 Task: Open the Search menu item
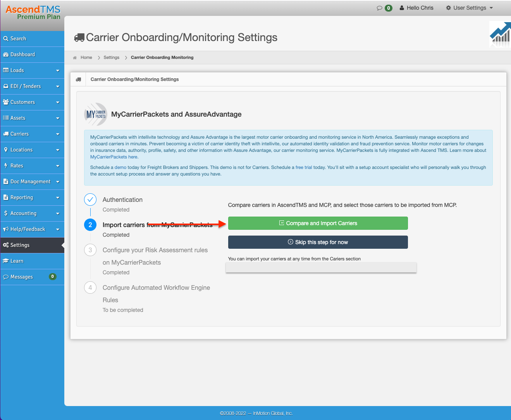[32, 39]
